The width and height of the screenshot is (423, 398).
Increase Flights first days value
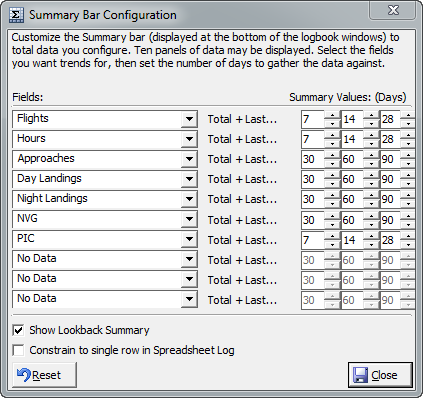[x=332, y=115]
